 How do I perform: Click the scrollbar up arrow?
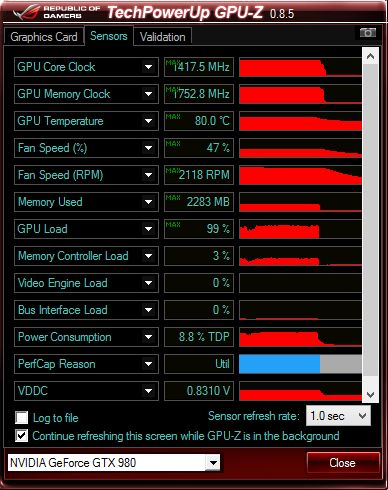click(370, 56)
